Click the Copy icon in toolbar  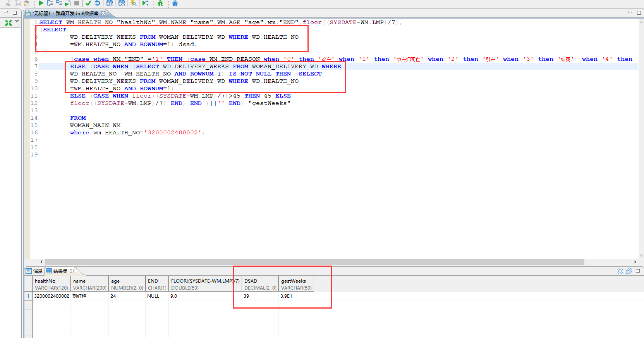(17, 3)
